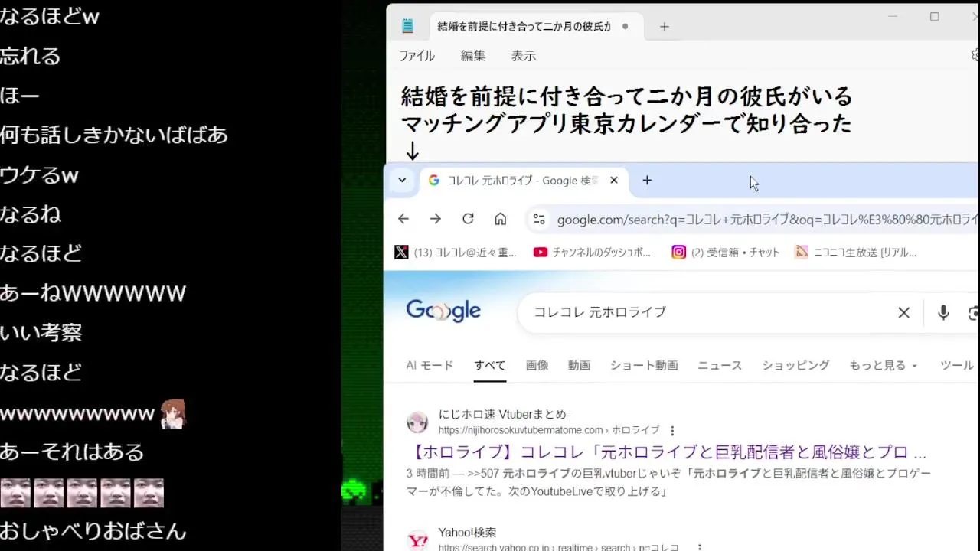Open the ニコニコ生放送 bookmark
This screenshot has height=551, width=980.
coord(855,252)
